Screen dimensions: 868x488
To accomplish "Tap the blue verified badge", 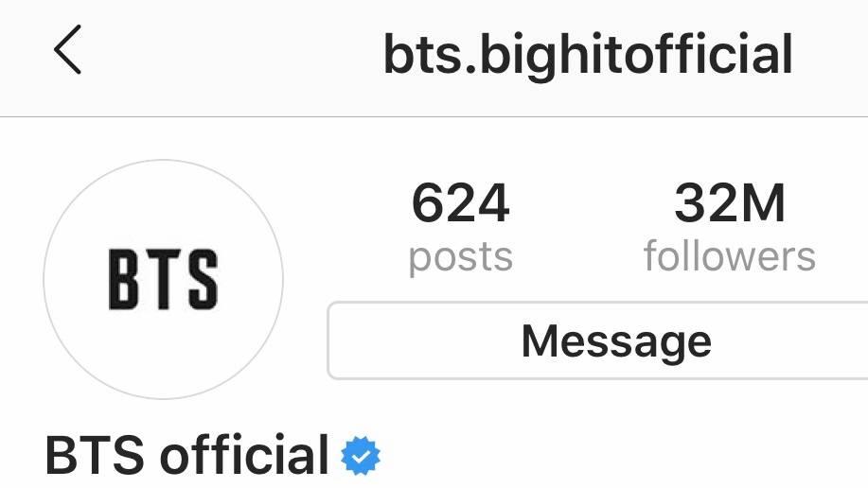I will point(361,455).
